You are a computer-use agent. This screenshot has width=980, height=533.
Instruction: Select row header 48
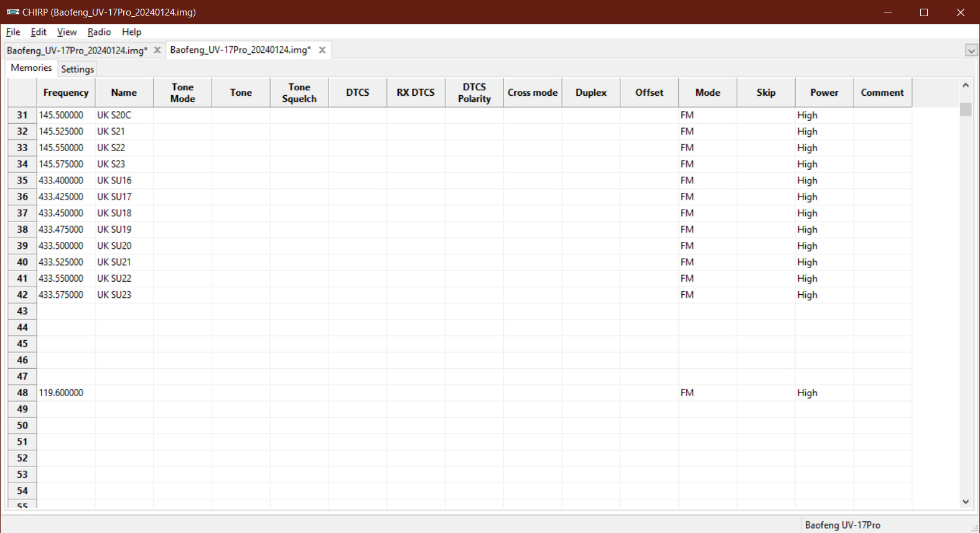pyautogui.click(x=22, y=393)
